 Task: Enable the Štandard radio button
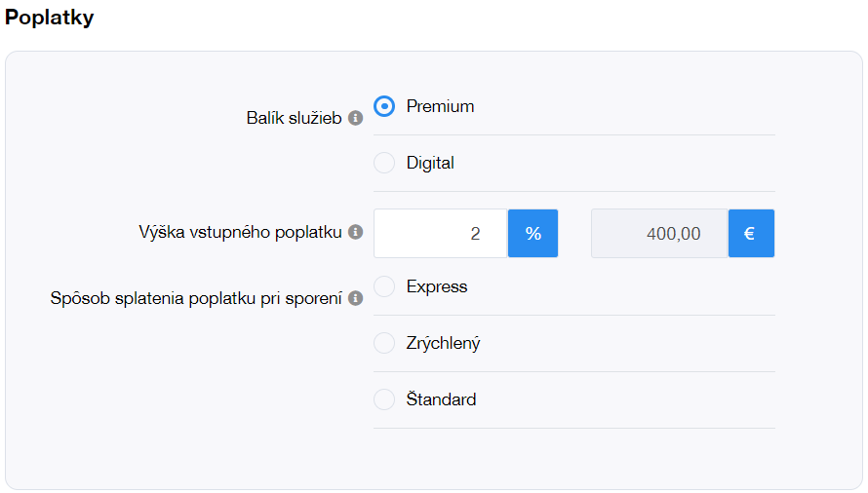[385, 399]
